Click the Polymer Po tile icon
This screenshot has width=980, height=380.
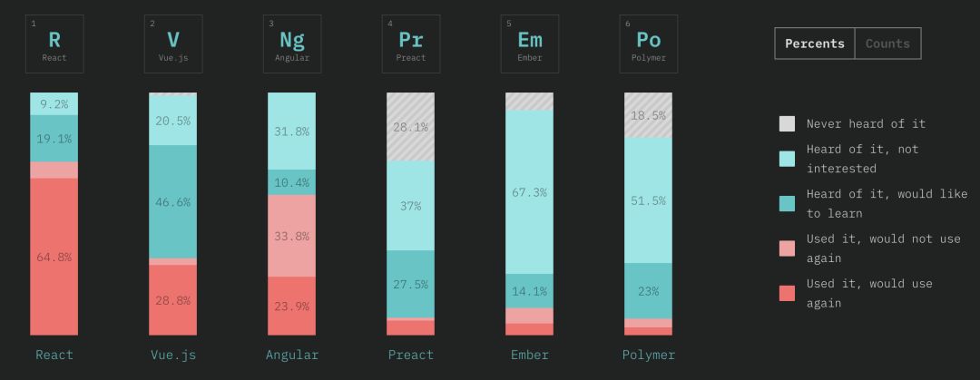(649, 44)
